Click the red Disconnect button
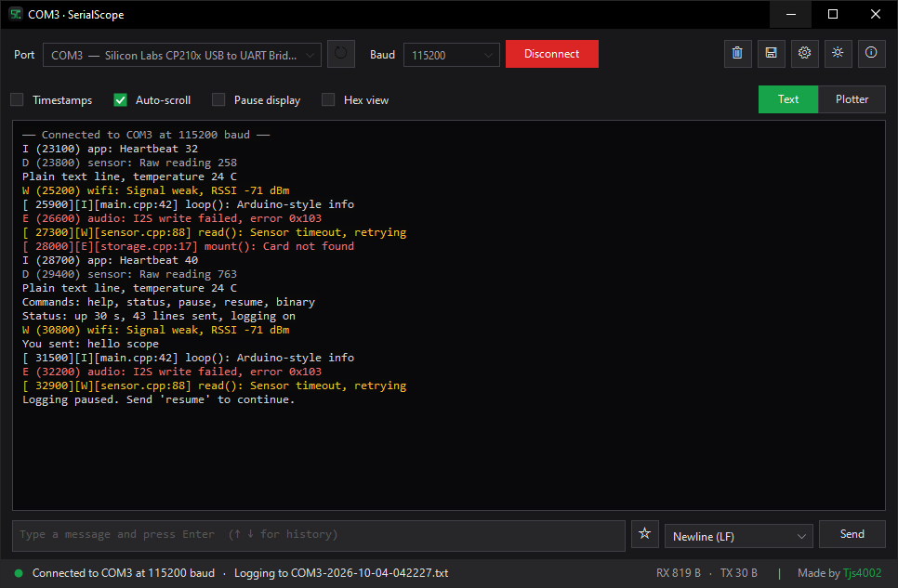This screenshot has height=588, width=898. [551, 54]
